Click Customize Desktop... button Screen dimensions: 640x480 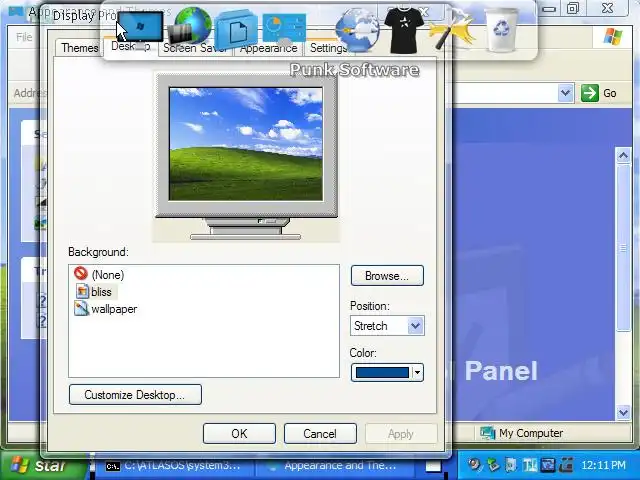[x=135, y=395]
